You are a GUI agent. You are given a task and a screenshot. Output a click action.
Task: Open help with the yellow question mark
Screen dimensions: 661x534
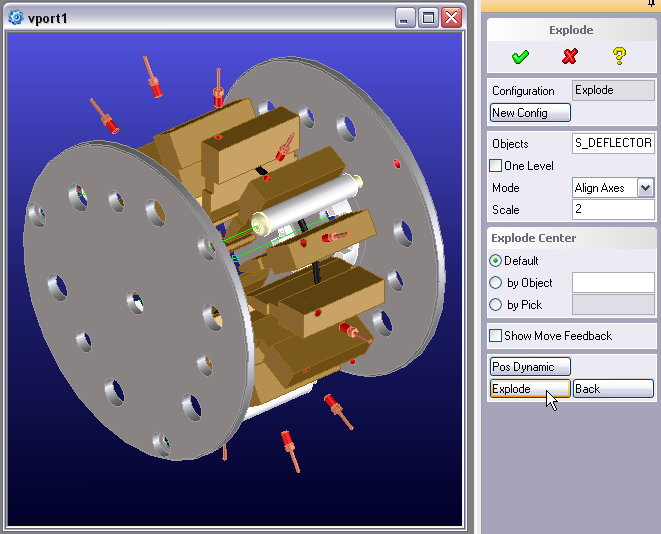point(620,57)
